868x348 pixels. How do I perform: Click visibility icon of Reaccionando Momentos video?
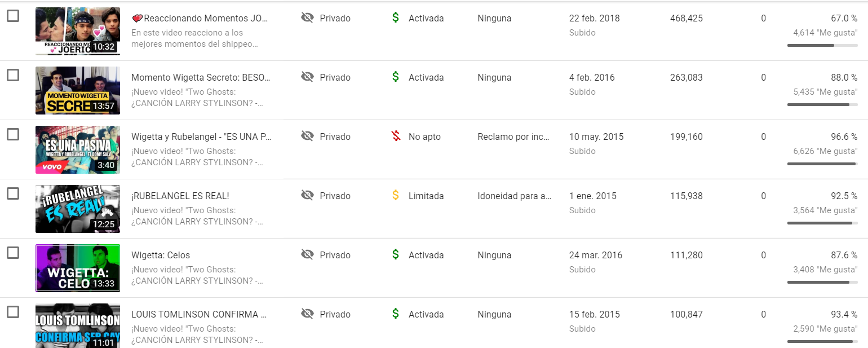(x=307, y=18)
